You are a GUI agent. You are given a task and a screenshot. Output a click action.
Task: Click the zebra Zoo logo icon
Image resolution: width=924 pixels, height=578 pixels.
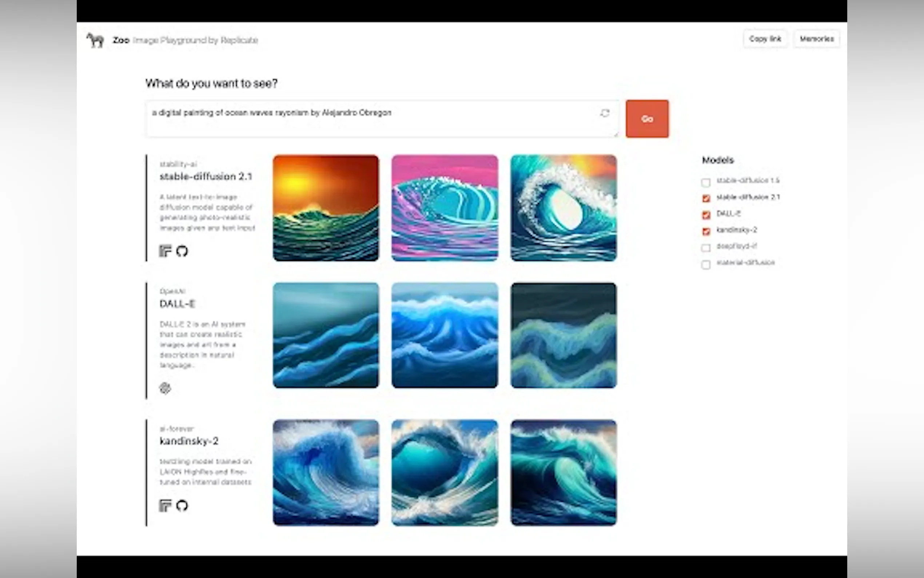95,40
